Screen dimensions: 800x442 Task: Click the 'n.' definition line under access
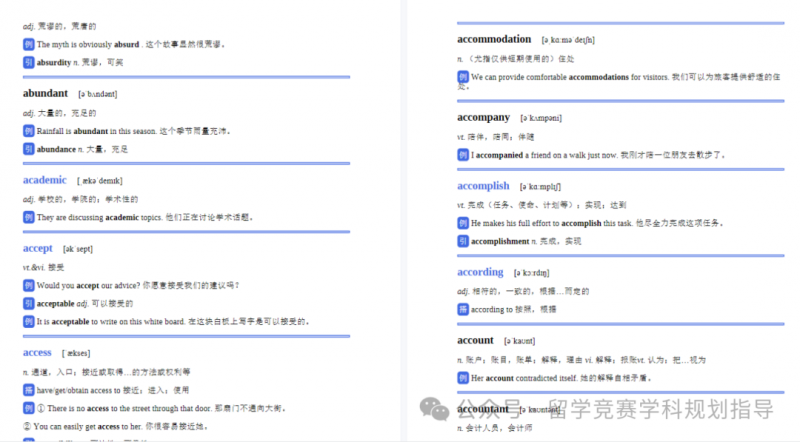click(x=106, y=372)
